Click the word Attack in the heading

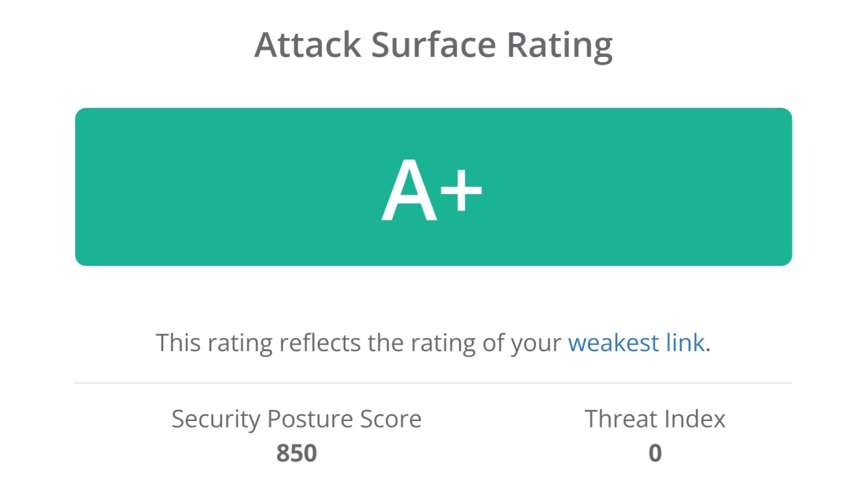[307, 44]
